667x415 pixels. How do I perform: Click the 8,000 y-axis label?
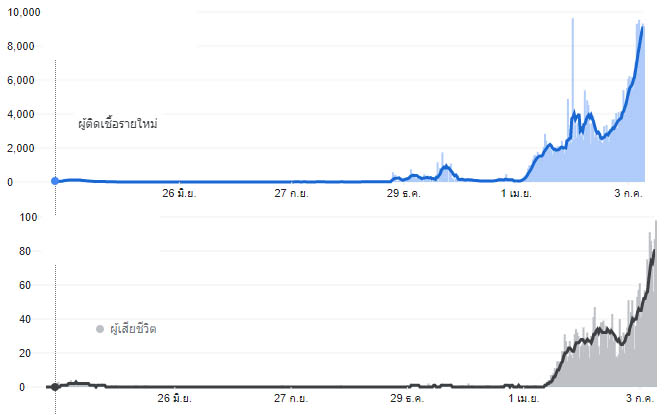[x=23, y=46]
